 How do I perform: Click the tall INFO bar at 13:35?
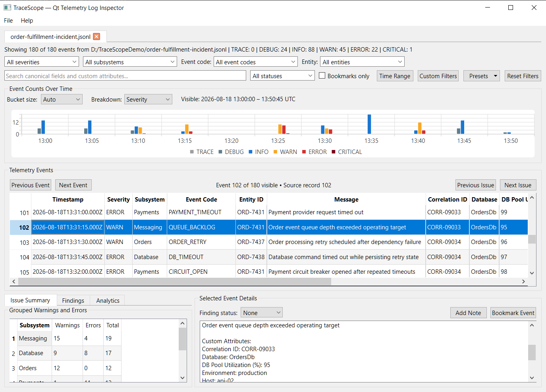click(x=369, y=124)
